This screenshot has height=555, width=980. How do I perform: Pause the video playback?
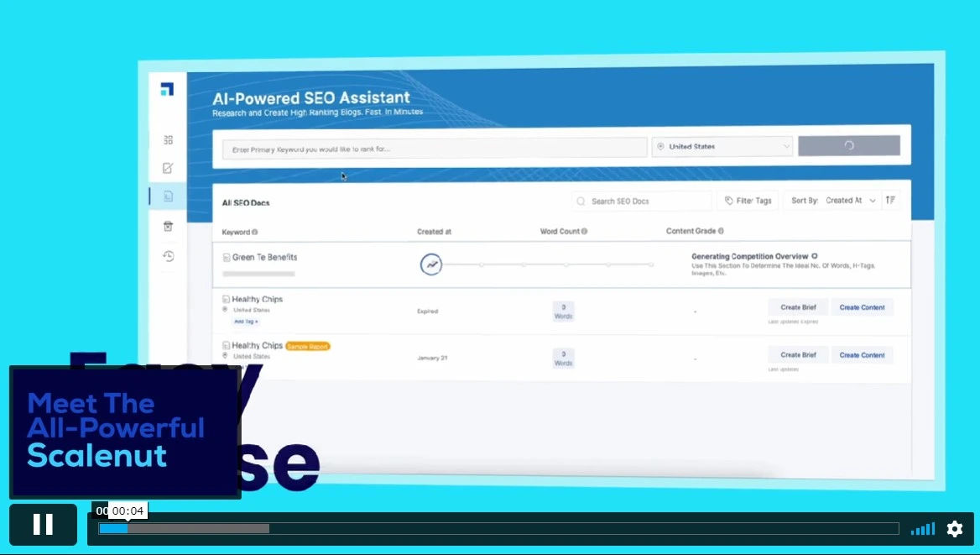pos(43,524)
